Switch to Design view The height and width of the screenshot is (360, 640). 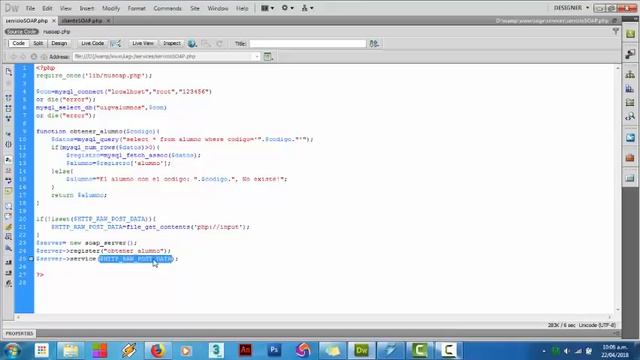tap(59, 43)
